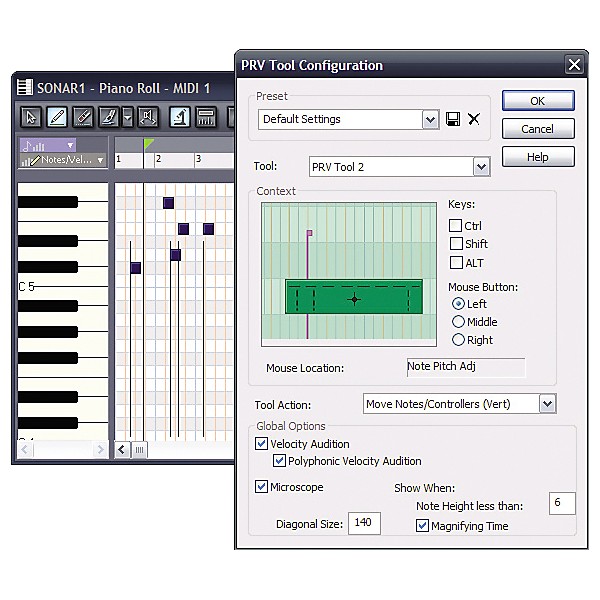Toggle the Microscope tool in Piano Roll toolbar
600x600 pixels.
coord(180,117)
